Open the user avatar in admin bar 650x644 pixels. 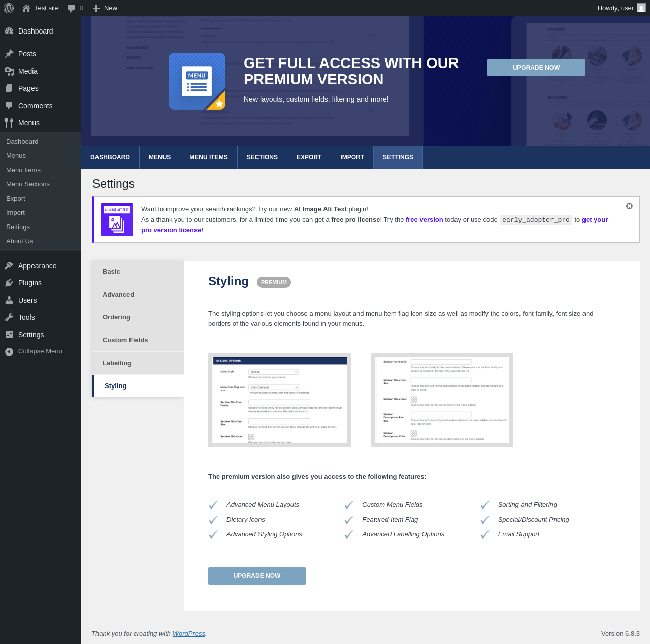[641, 8]
